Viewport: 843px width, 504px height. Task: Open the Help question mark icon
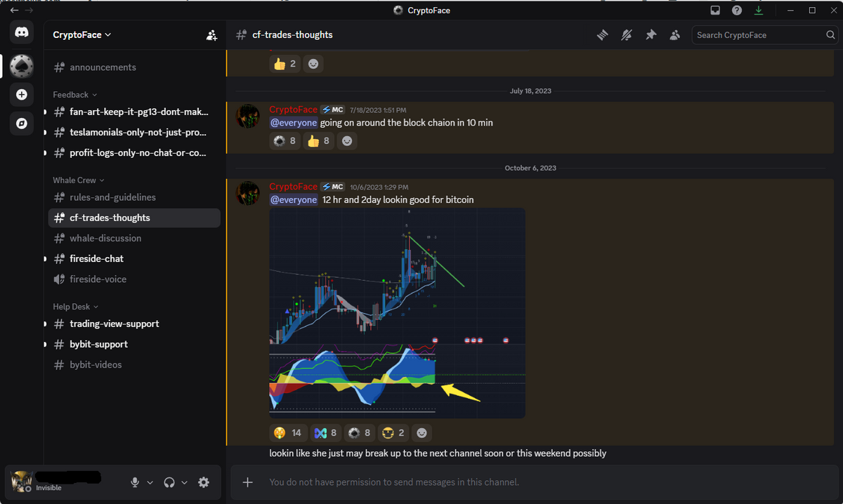coord(737,11)
